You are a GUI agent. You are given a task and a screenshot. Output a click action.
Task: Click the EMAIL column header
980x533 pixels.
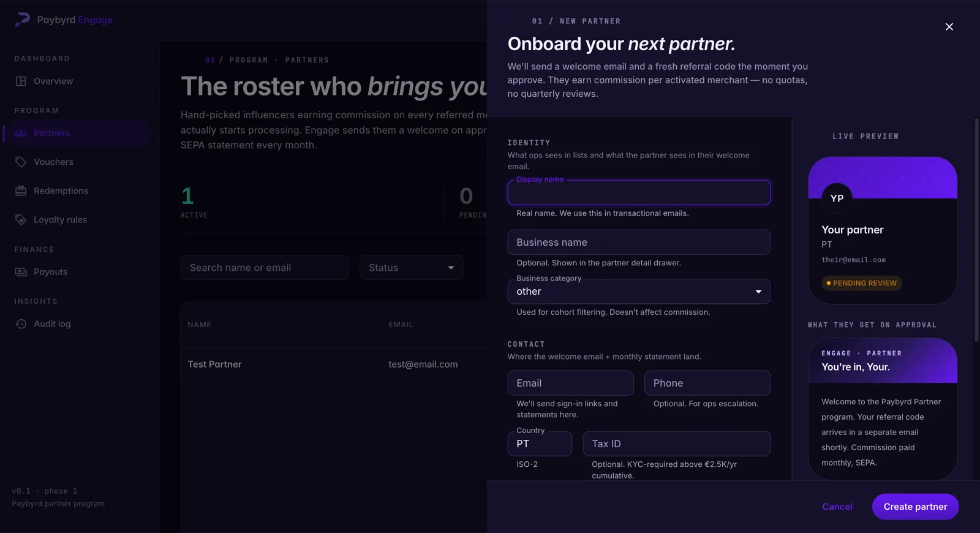(x=401, y=325)
